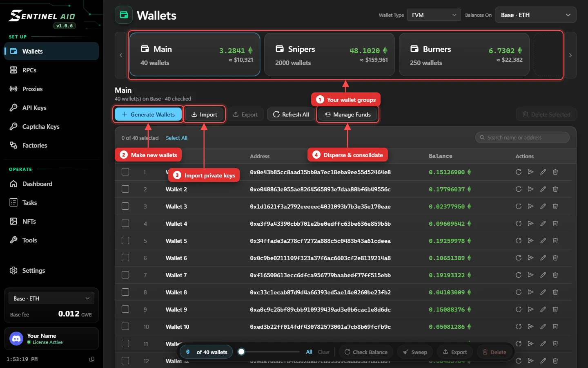This screenshot has width=588, height=368.
Task: Focus the Search name or address field
Action: coord(522,138)
